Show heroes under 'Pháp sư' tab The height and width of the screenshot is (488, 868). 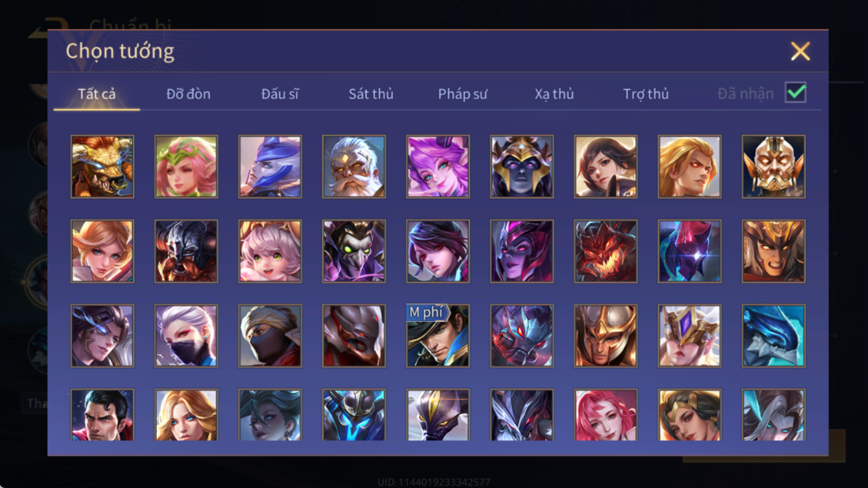[462, 94]
